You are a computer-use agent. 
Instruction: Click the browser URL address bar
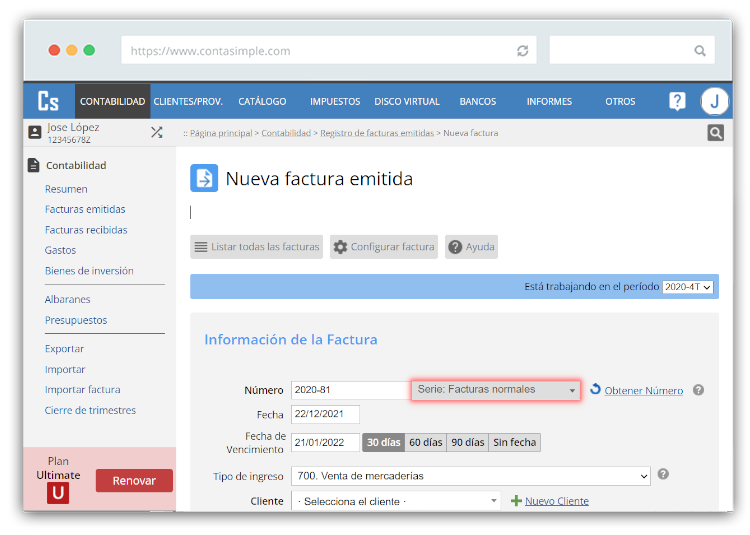coord(329,50)
